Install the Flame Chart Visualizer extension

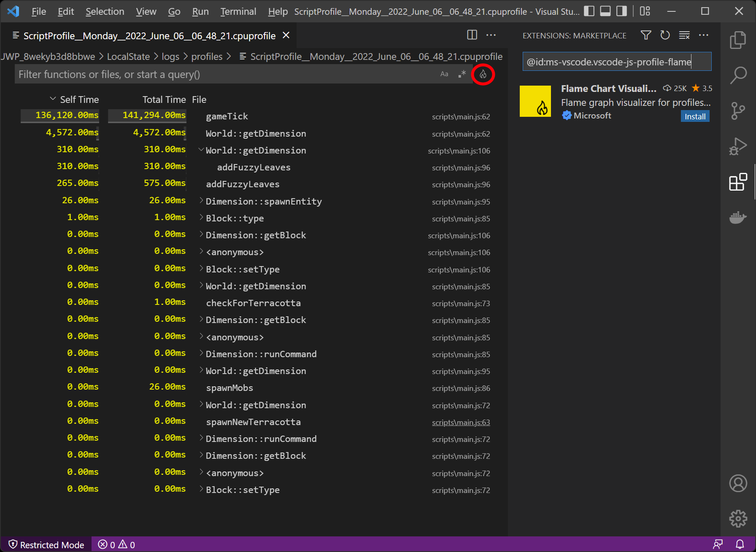[694, 116]
